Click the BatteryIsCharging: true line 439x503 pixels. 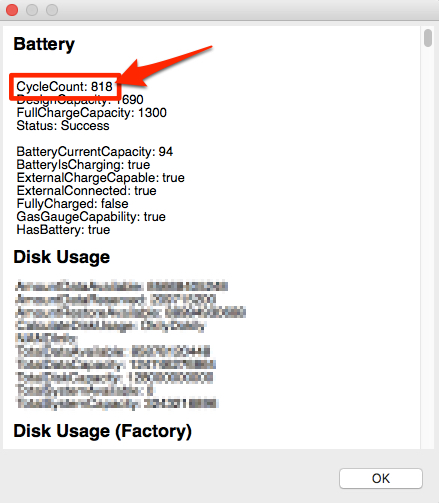[x=83, y=165]
